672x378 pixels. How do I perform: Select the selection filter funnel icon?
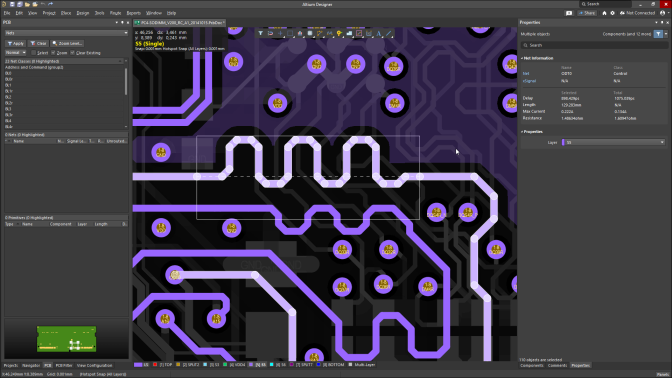[x=261, y=33]
